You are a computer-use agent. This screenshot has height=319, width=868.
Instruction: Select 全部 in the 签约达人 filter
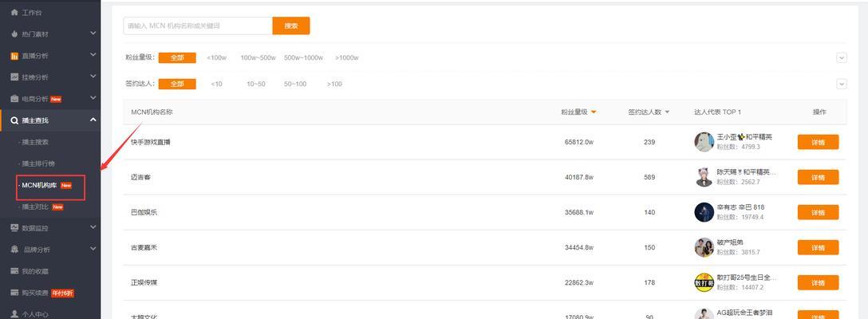177,85
